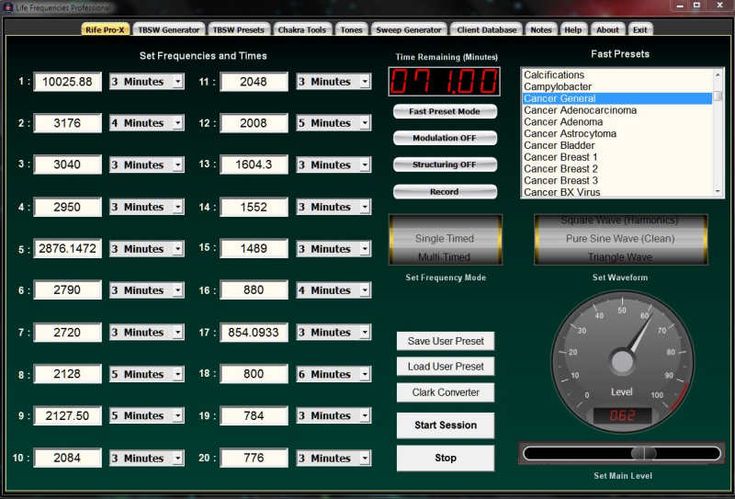735x499 pixels.
Task: Select Cancer Adenocarcinoma preset
Action: [617, 110]
